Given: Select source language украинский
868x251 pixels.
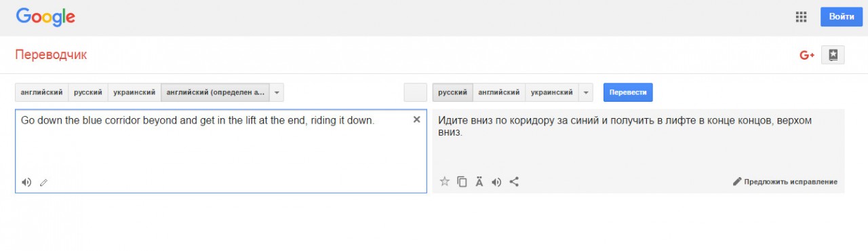Looking at the screenshot, I should (x=134, y=92).
